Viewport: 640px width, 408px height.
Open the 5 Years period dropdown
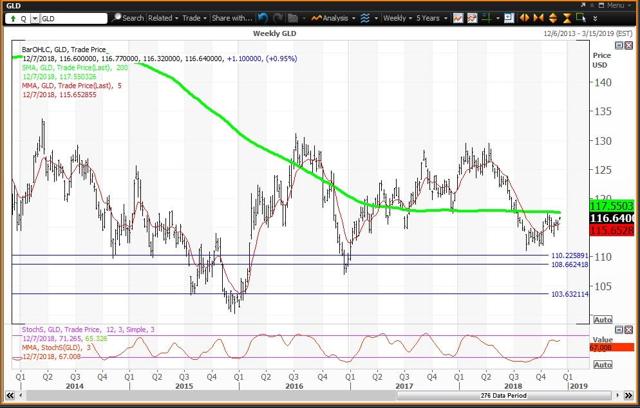tap(431, 18)
